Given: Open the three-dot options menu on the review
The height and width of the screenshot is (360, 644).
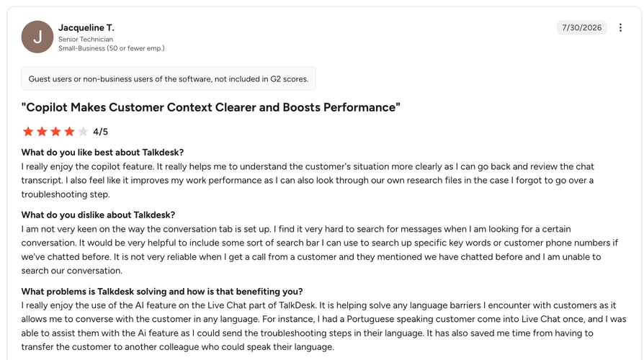Looking at the screenshot, I should coord(620,27).
